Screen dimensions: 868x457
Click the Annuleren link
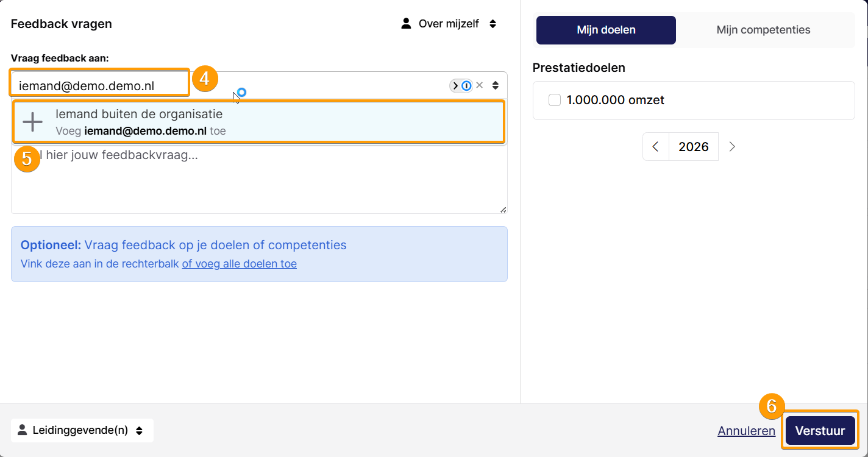[x=747, y=431]
